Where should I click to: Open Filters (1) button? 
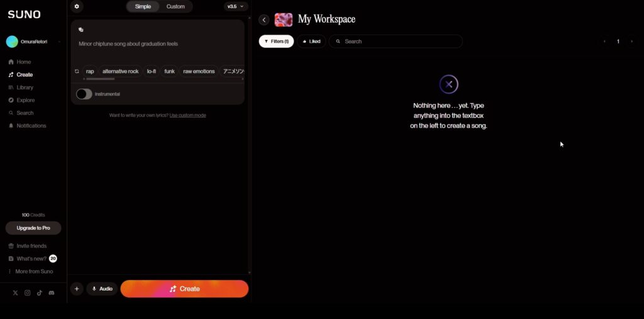pyautogui.click(x=277, y=42)
